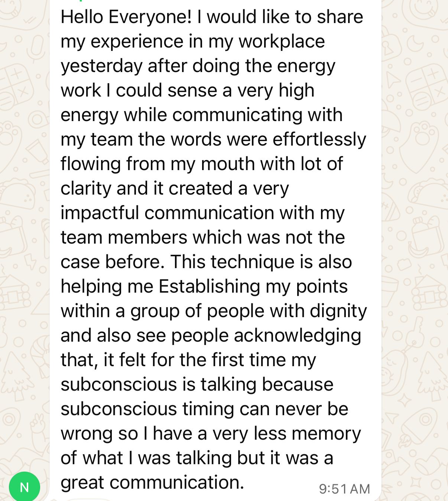Select the word "acknowledging" in the message
The width and height of the screenshot is (448, 501).
297,335
